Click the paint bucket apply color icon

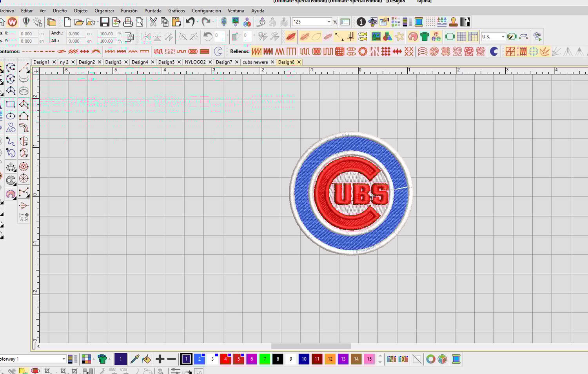click(147, 359)
